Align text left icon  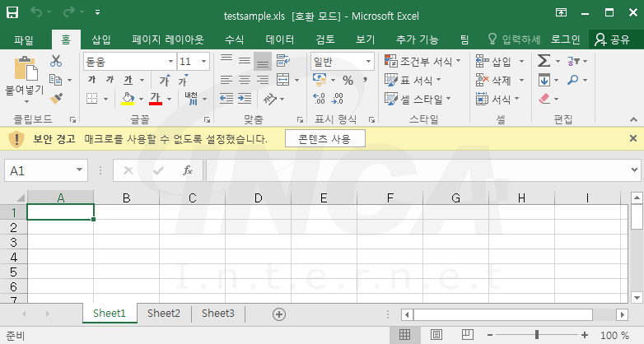226,80
